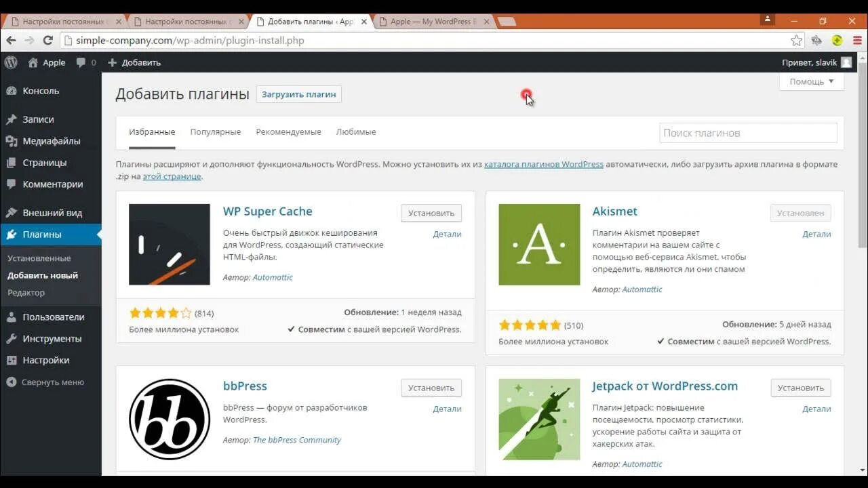Expand the Помощь help dropdown
This screenshot has width=868, height=488.
click(x=812, y=81)
